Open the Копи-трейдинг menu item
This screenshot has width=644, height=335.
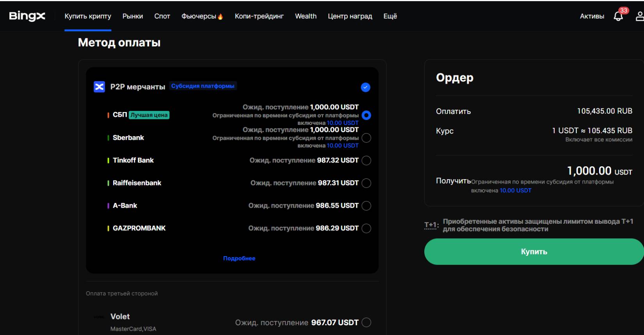259,16
